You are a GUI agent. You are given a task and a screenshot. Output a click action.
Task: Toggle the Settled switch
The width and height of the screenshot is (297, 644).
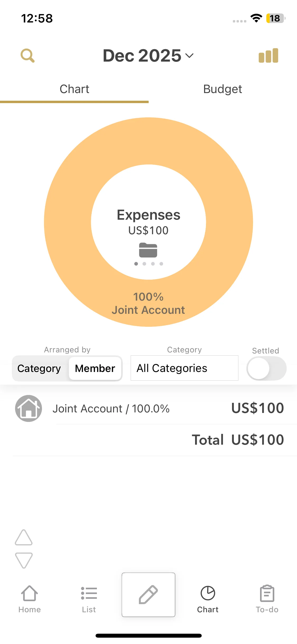pos(266,368)
